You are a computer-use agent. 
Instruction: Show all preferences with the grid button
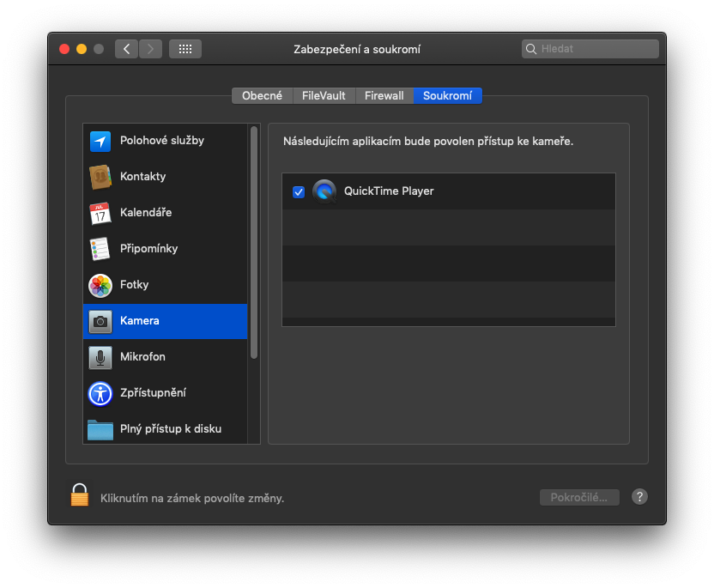pos(185,49)
